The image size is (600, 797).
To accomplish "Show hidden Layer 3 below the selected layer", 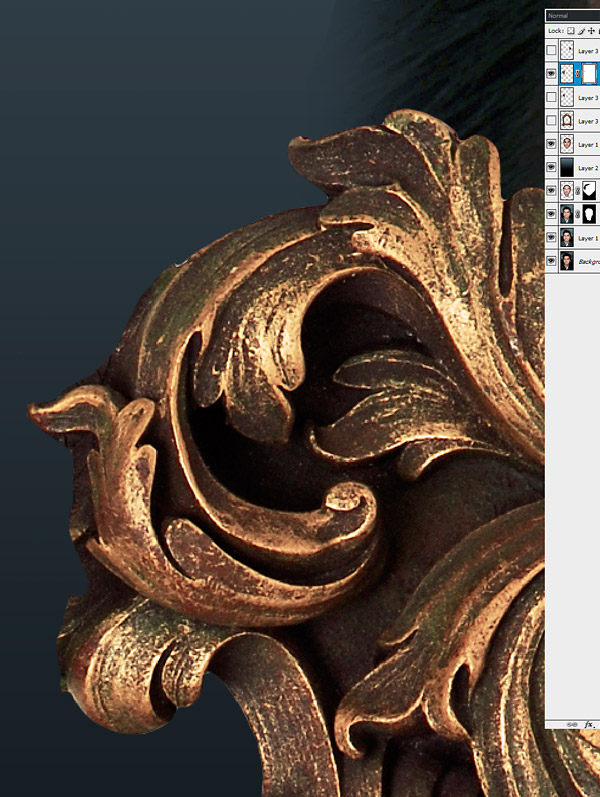I will pos(551,98).
